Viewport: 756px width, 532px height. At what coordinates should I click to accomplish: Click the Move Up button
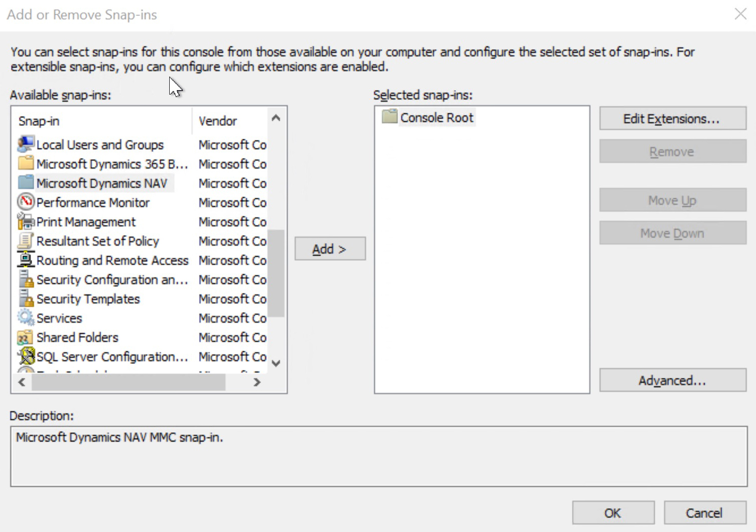672,200
